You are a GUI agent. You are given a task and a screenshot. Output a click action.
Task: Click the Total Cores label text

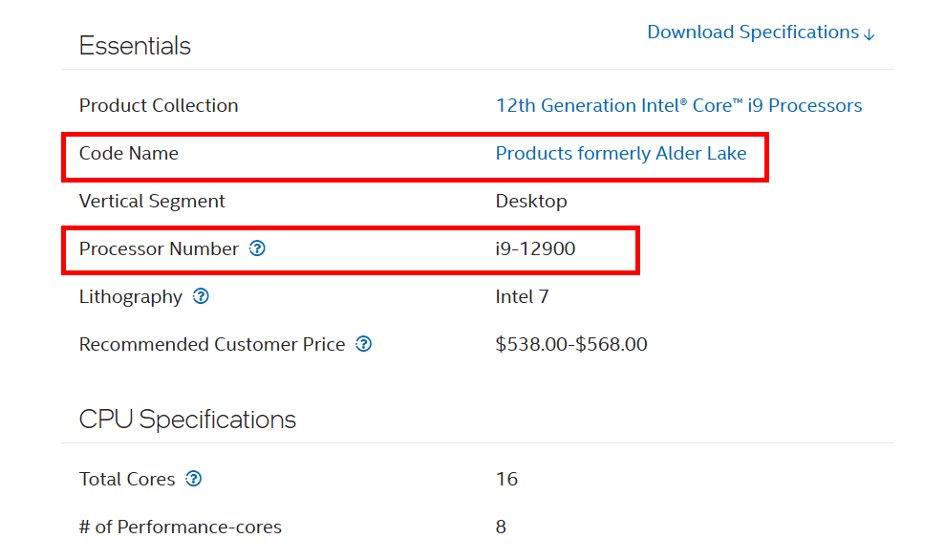(x=126, y=479)
